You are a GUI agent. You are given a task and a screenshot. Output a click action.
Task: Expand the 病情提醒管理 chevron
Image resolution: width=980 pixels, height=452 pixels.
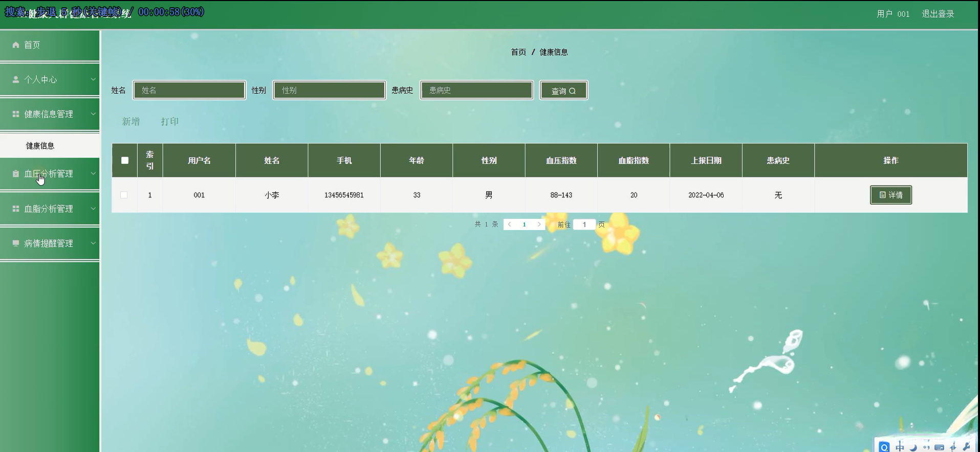(93, 243)
